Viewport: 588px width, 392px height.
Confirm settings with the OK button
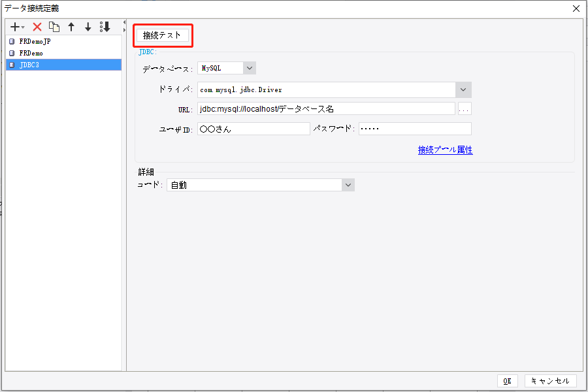[x=508, y=381]
